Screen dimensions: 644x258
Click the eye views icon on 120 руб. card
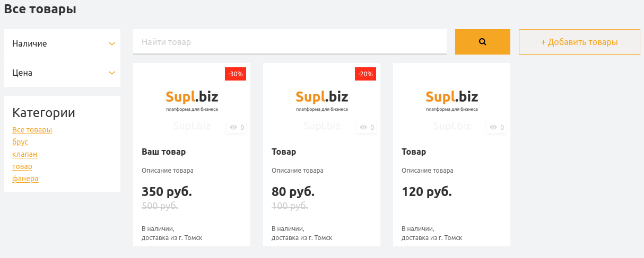[493, 128]
